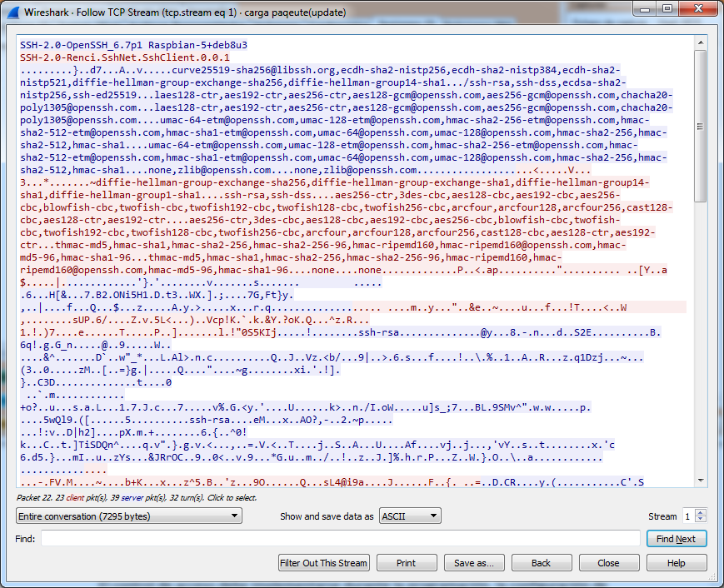Increase the Stream number with up arrow
The width and height of the screenshot is (724, 588).
pyautogui.click(x=701, y=512)
